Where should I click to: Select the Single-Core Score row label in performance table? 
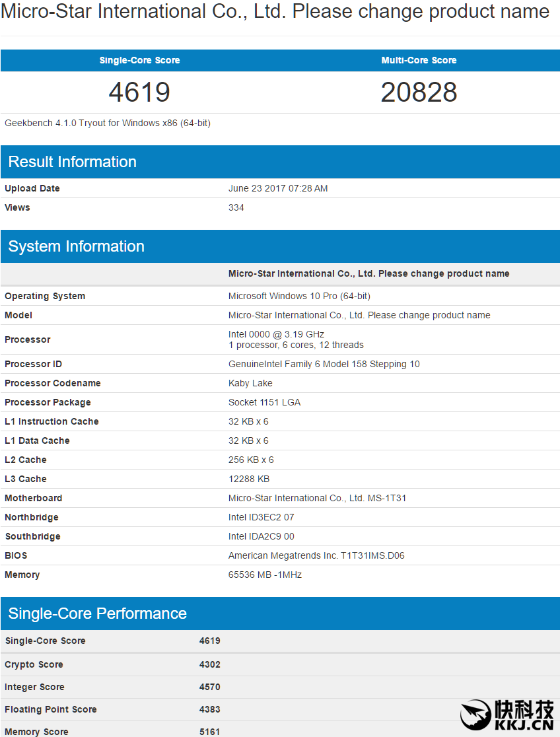(45, 641)
